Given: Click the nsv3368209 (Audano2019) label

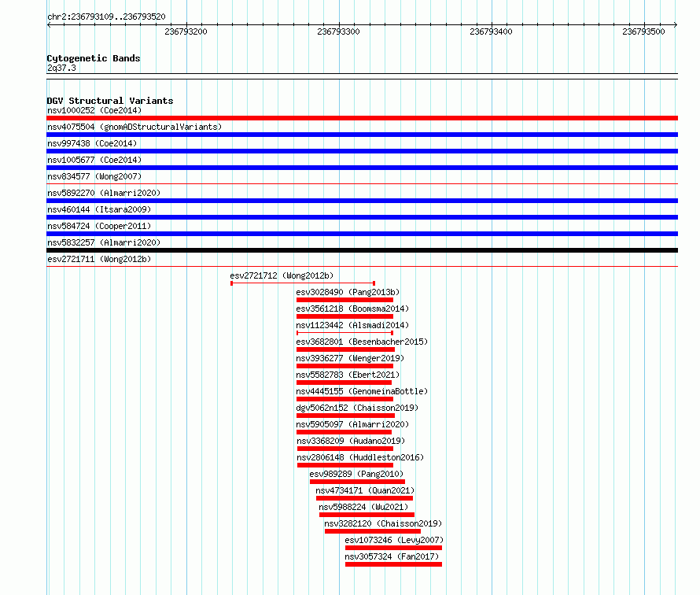Looking at the screenshot, I should point(351,441).
